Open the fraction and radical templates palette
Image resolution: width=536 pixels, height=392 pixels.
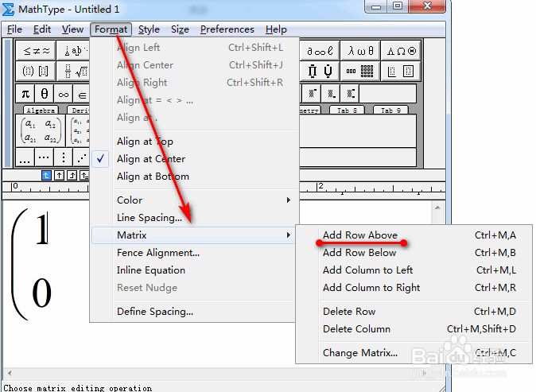click(x=73, y=71)
